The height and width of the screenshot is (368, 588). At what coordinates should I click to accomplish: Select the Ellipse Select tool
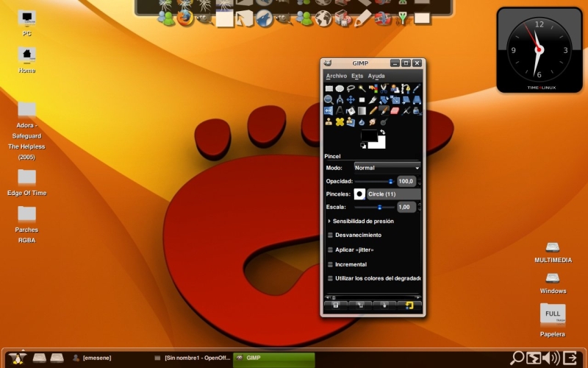tap(340, 88)
